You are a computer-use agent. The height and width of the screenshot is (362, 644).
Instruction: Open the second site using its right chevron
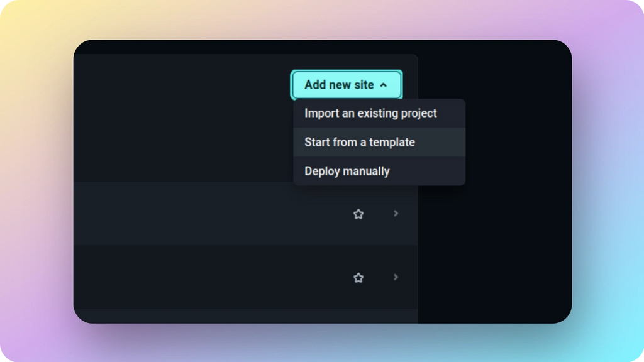(x=396, y=277)
